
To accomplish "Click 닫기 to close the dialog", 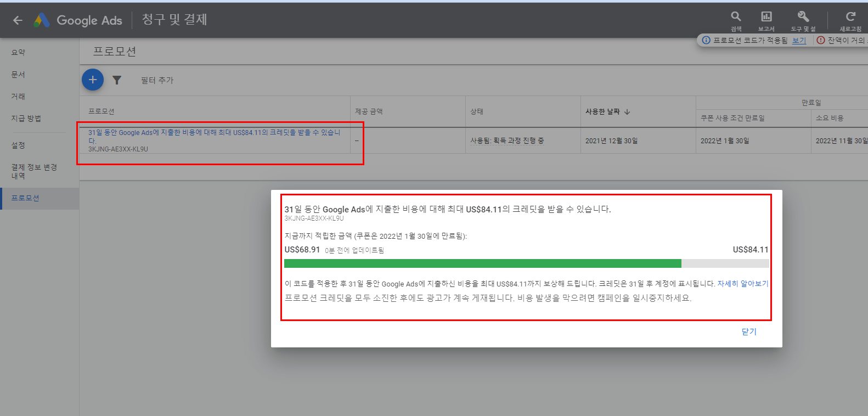I will pyautogui.click(x=749, y=331).
